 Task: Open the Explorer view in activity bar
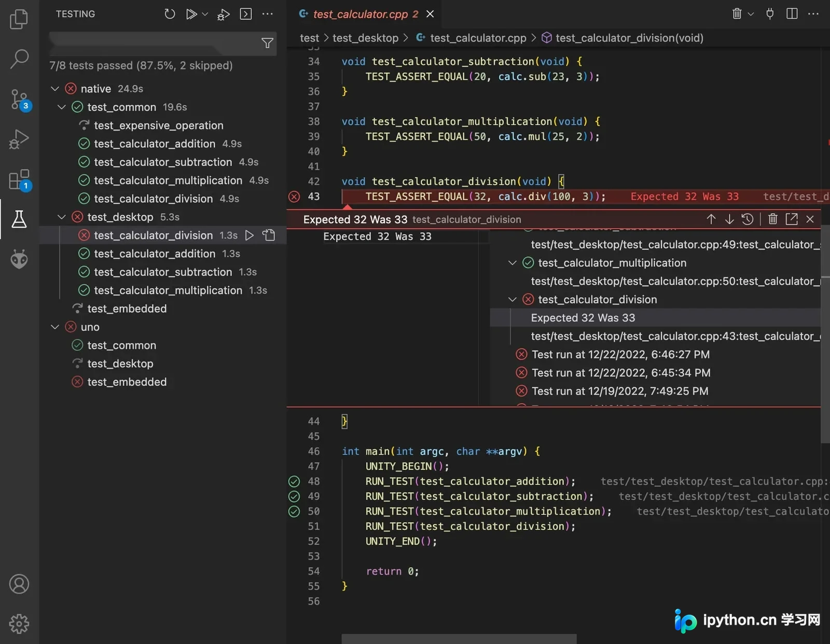coord(19,19)
